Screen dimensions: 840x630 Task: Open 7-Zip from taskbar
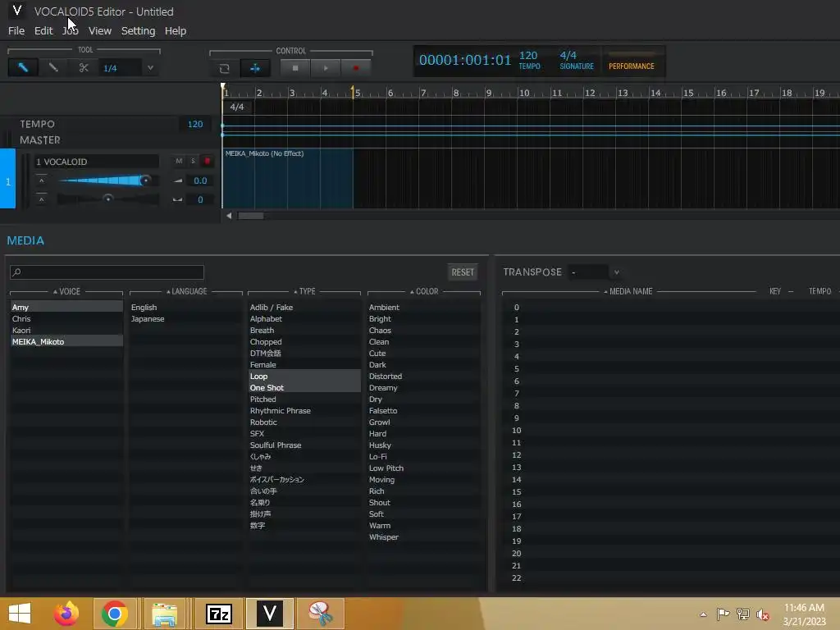click(219, 614)
